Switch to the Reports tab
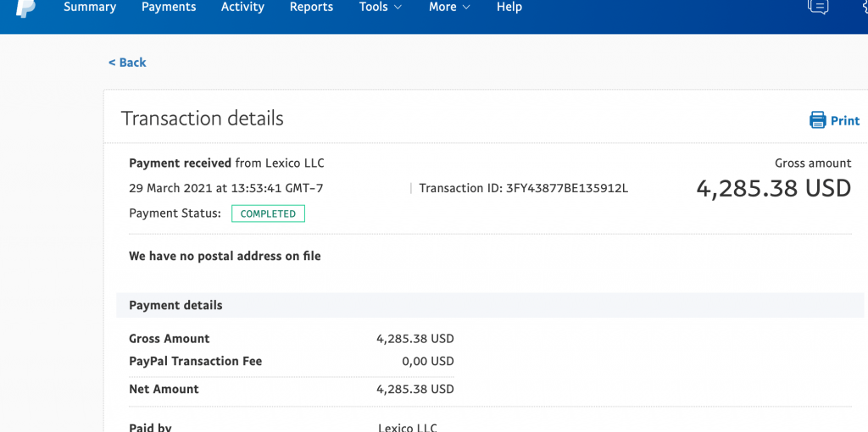The image size is (868, 432). pyautogui.click(x=312, y=7)
